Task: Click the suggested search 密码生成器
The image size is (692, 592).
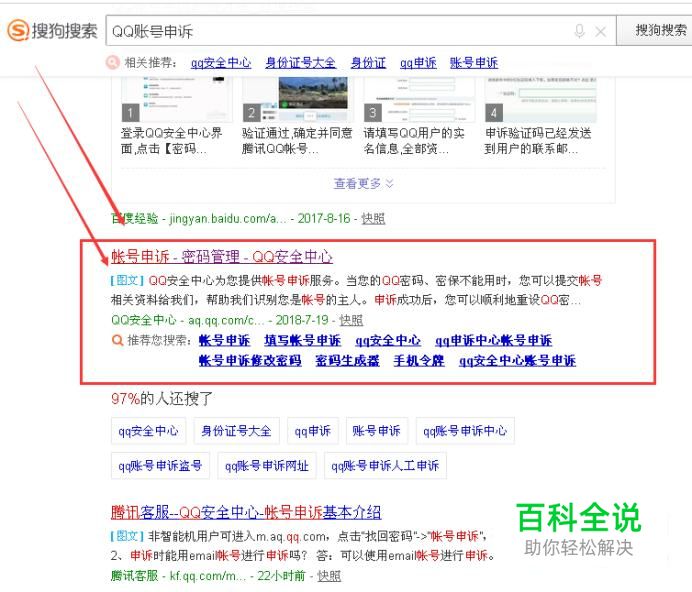Action: pyautogui.click(x=347, y=361)
